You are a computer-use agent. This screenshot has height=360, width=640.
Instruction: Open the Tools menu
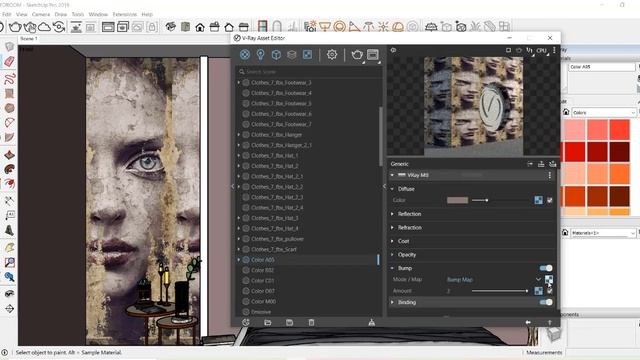coord(78,14)
